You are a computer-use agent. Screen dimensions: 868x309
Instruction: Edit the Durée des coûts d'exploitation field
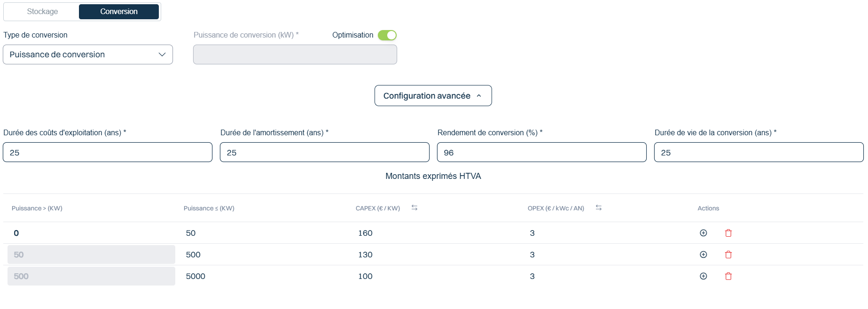click(x=108, y=152)
